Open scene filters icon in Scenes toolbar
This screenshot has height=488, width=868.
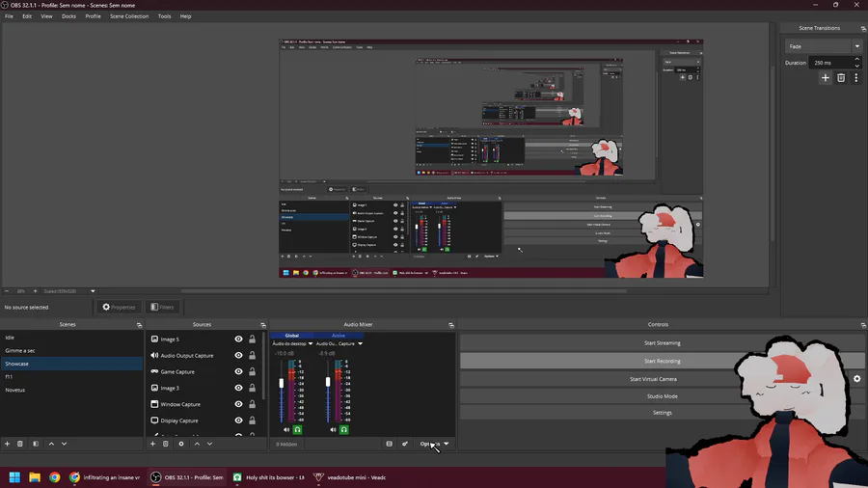click(x=36, y=444)
